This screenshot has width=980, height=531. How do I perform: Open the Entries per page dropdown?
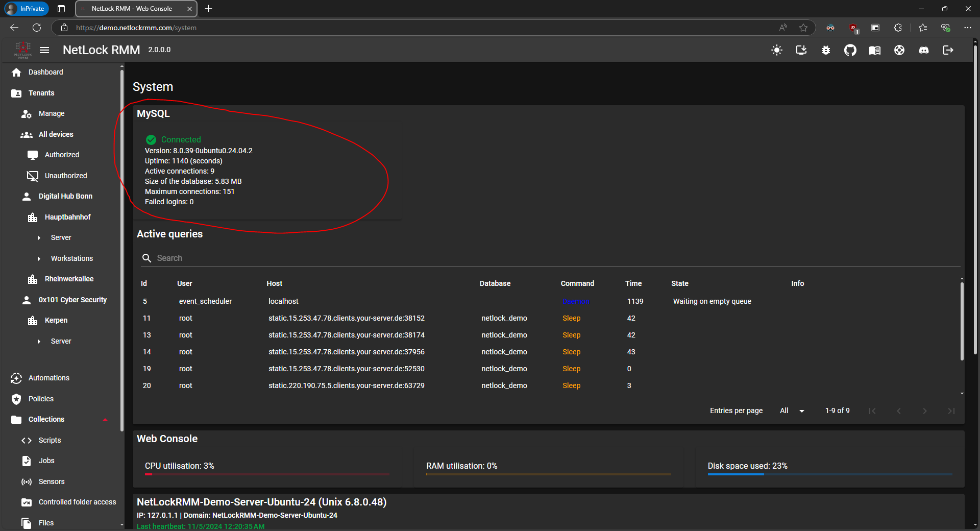point(792,411)
